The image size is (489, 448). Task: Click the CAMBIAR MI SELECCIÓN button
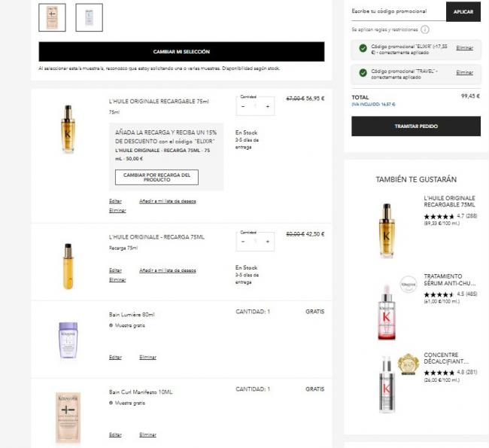[181, 51]
